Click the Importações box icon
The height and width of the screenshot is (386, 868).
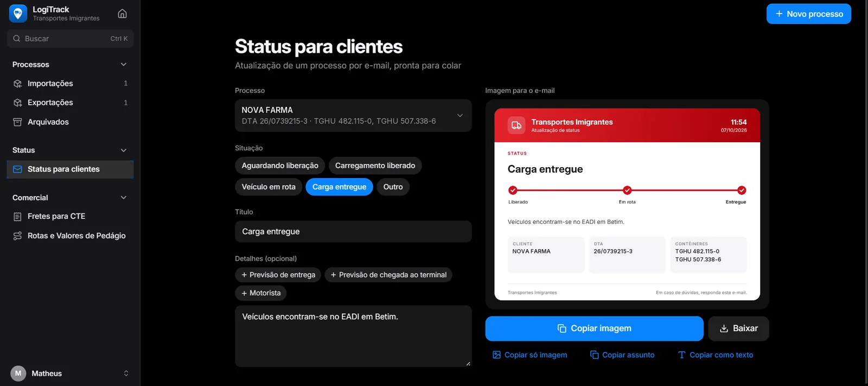(x=17, y=84)
